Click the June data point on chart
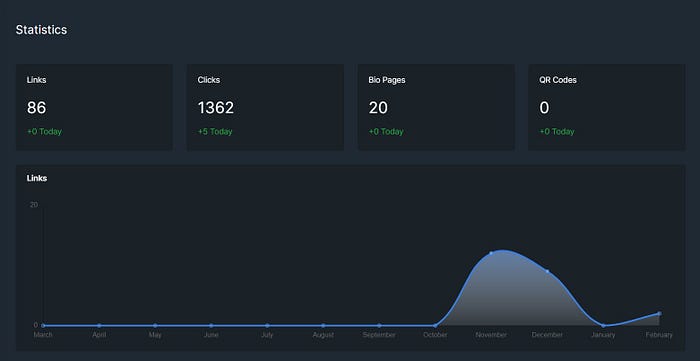Screen dimensions: 700x361 [x=211, y=325]
